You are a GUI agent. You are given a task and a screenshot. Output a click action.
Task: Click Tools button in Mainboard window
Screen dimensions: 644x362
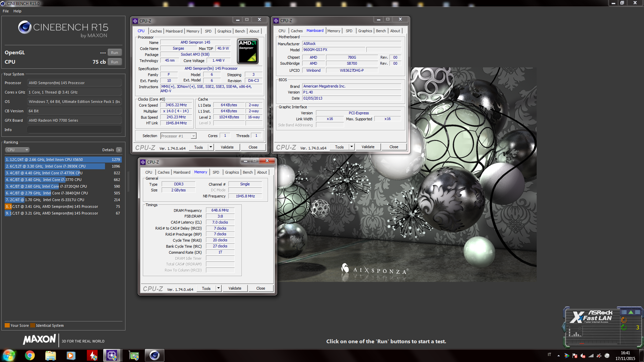[339, 147]
